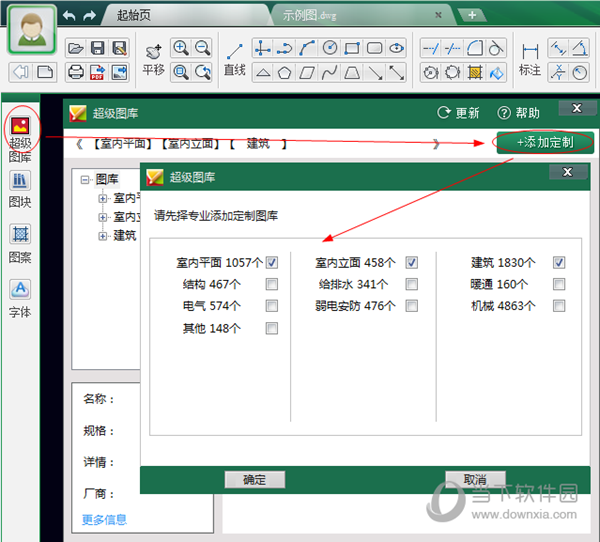Viewport: 600px width, 542px height.
Task: Check 结构 467个 checkbox
Action: (x=272, y=284)
